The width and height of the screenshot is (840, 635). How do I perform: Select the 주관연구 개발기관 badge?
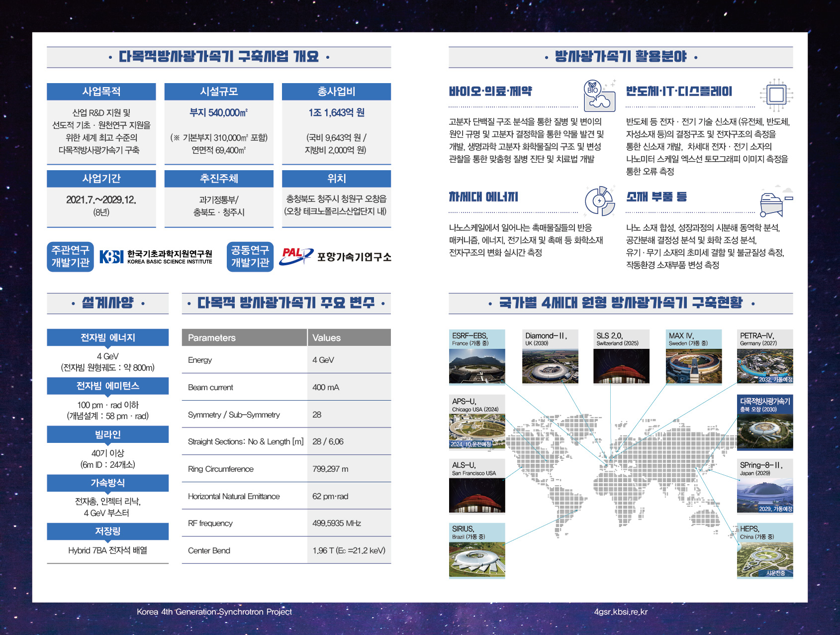71,257
